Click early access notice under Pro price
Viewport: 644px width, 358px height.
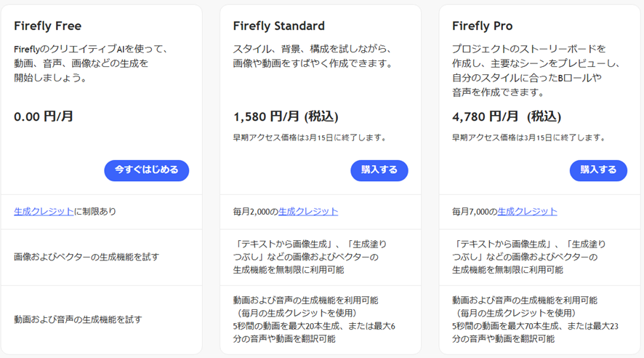click(528, 138)
